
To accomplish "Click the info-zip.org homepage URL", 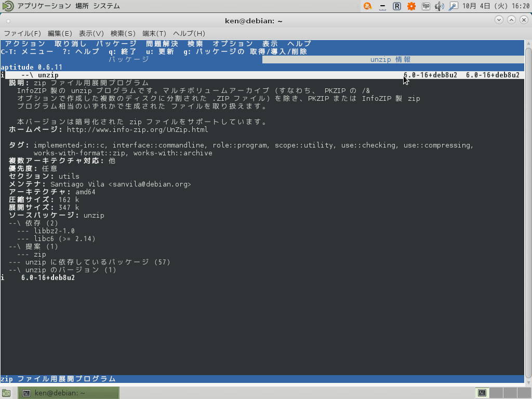I will (137, 129).
